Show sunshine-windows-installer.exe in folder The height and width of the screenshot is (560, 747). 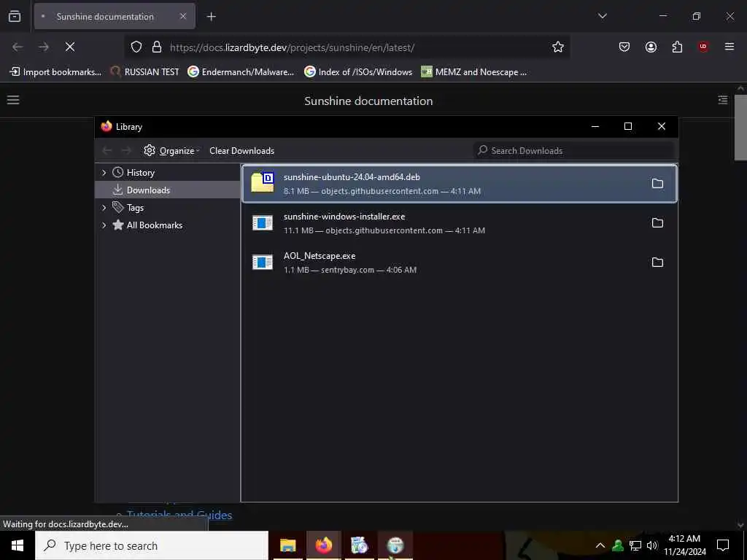point(657,222)
